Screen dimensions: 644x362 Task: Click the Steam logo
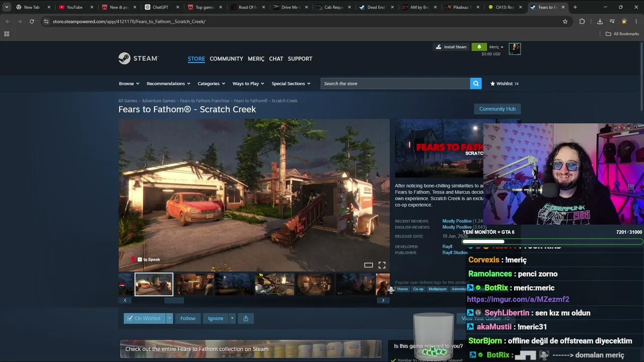[138, 58]
